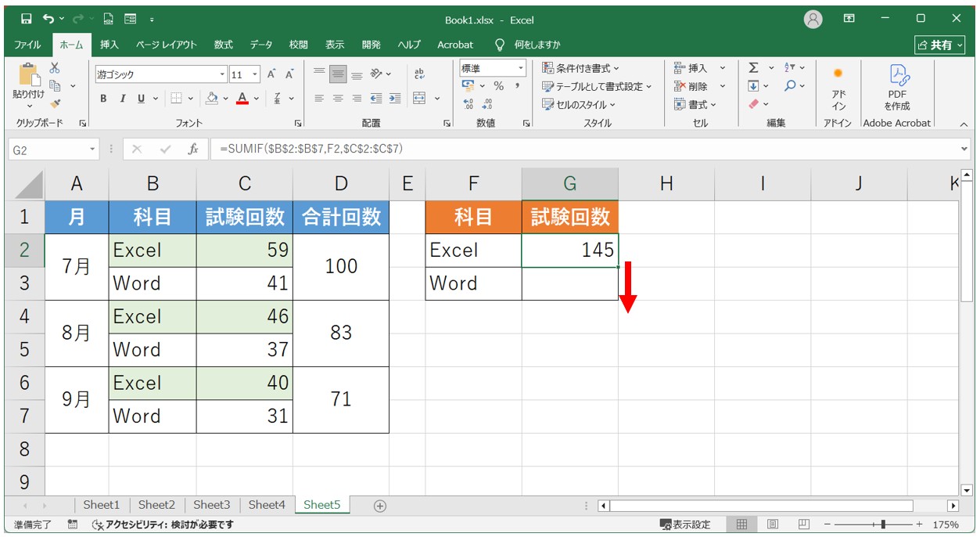Increase font size with the larger A
The image size is (980, 537).
(271, 74)
